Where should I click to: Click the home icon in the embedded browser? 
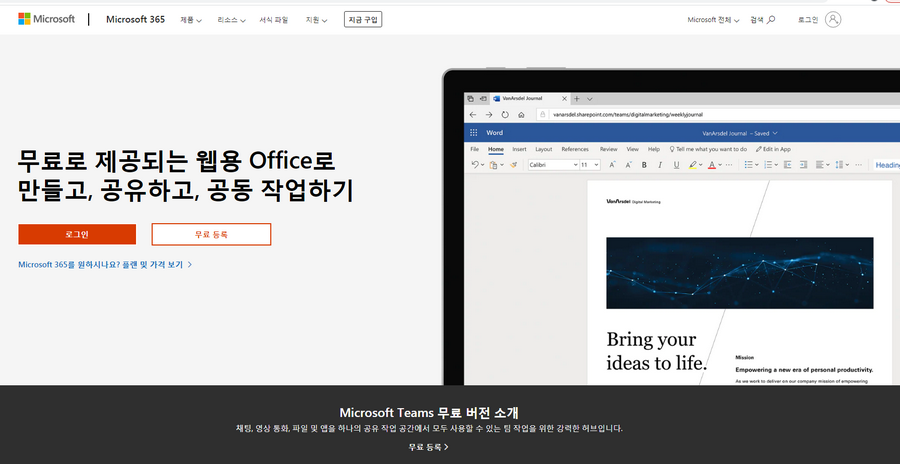521,115
